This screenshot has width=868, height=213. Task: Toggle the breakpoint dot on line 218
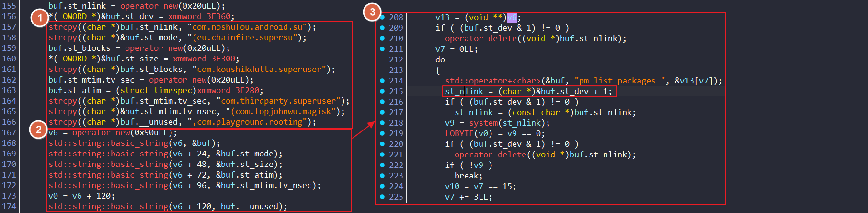coord(382,123)
